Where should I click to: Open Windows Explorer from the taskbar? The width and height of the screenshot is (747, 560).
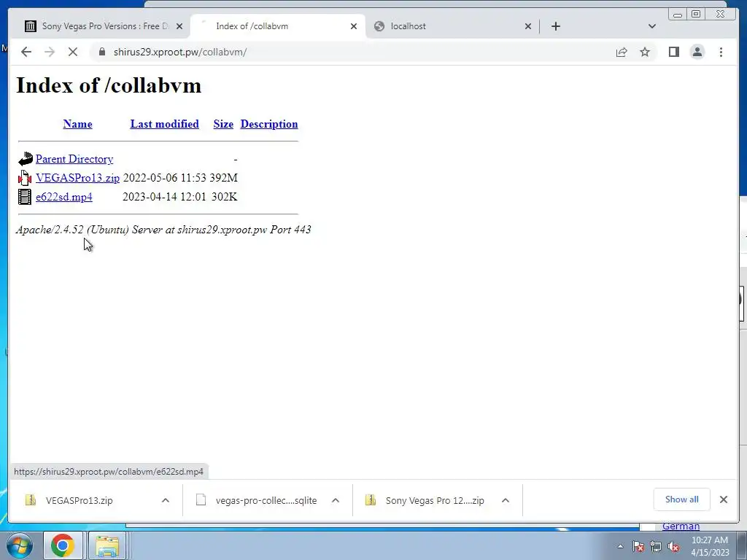[x=108, y=545]
